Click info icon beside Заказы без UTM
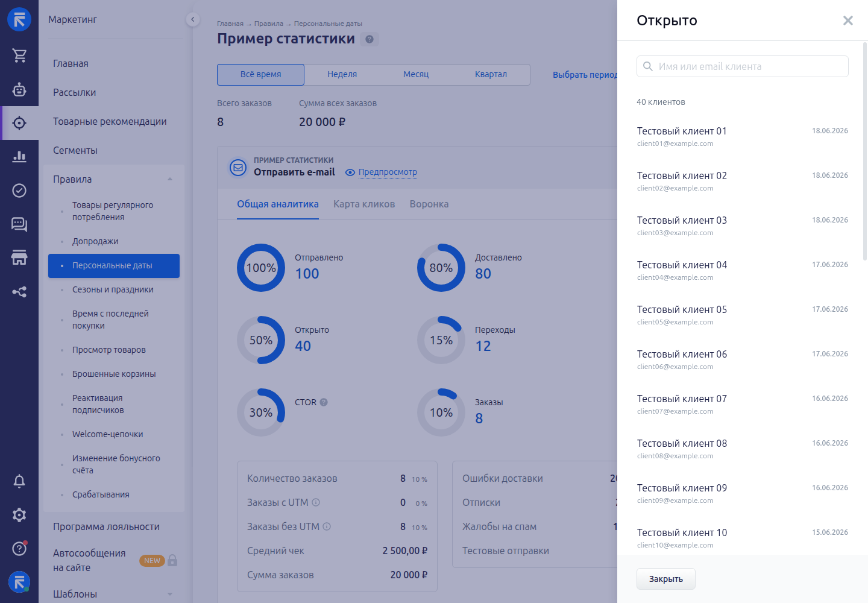Screen dimensions: 868x603 327,526
